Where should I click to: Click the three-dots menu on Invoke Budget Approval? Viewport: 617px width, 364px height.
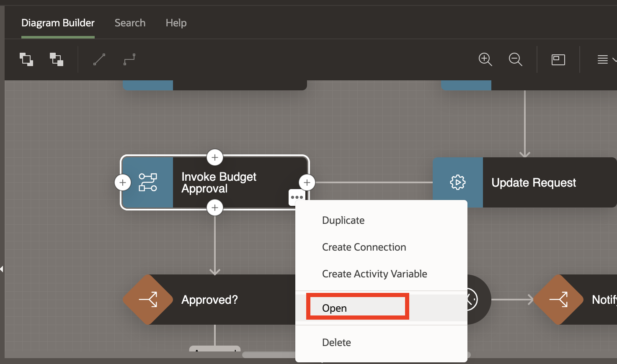pyautogui.click(x=297, y=197)
